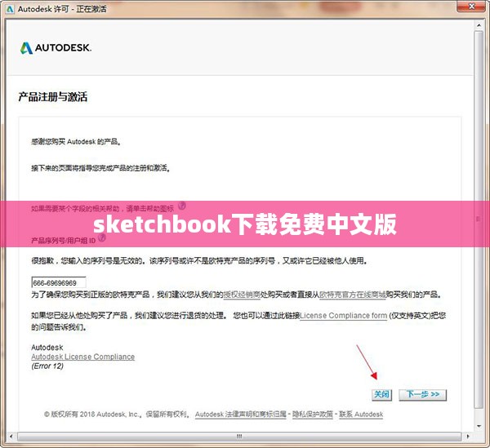Click the (Error 12) text
This screenshot has height=448, width=490.
pyautogui.click(x=47, y=366)
